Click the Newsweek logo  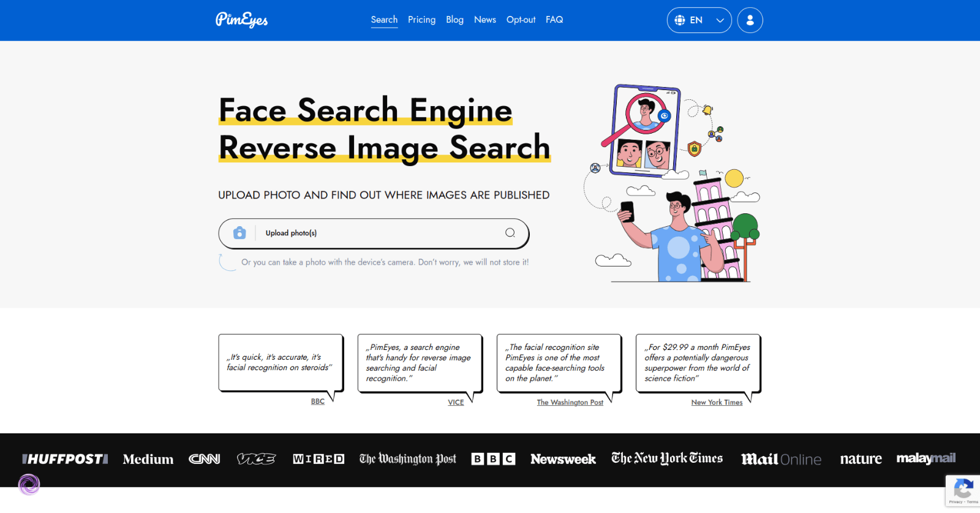(563, 459)
